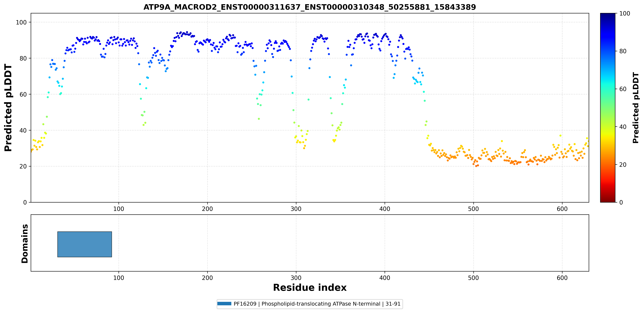Click the pLDDT colorbar gradient
Viewport: 644px width, 313px height.
608,108
